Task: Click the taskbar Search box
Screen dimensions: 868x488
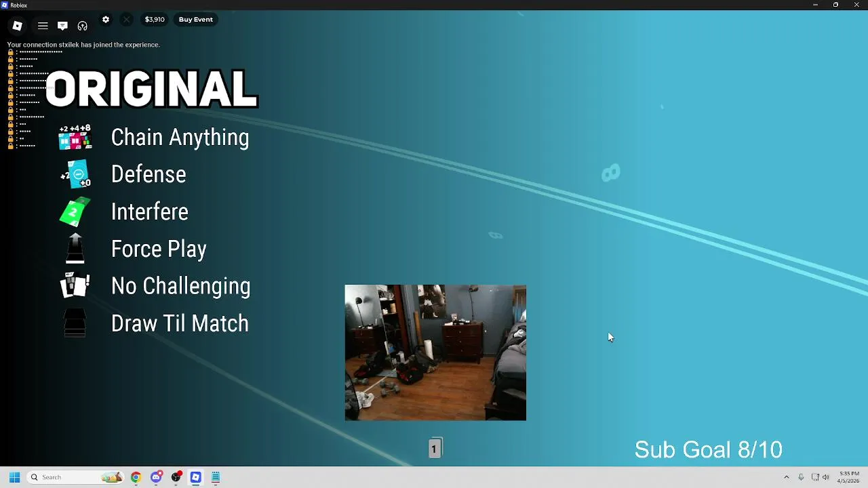Action: click(x=75, y=477)
